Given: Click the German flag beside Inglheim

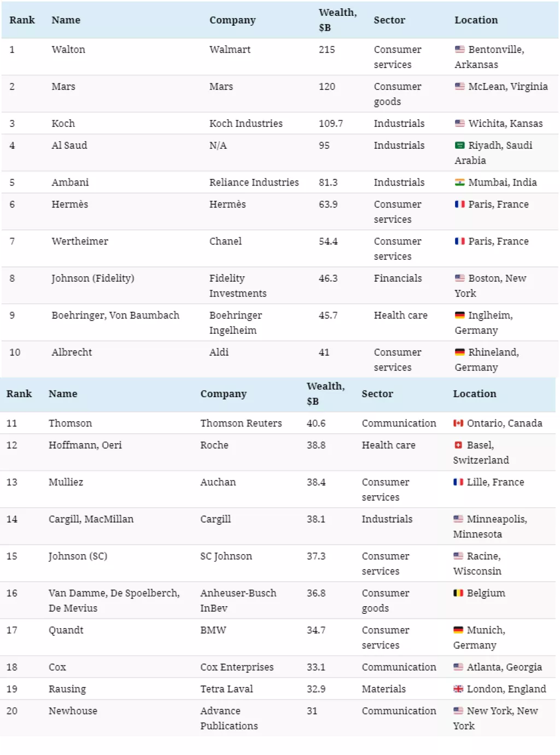Looking at the screenshot, I should [459, 316].
